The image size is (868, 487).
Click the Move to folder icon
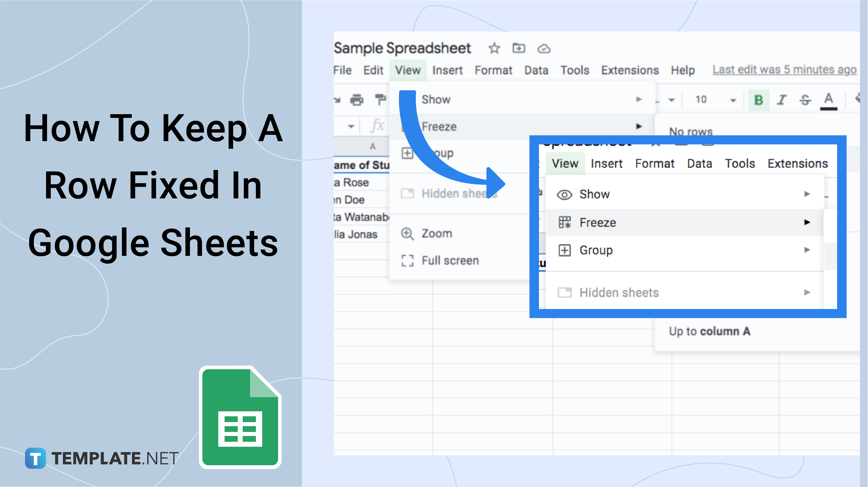tap(519, 48)
